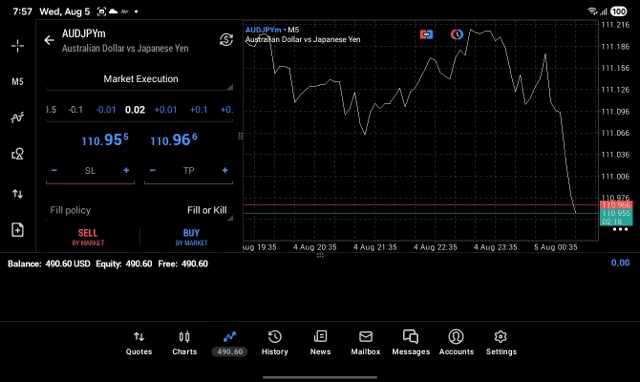
Task: Open the Messages tab
Action: [411, 343]
